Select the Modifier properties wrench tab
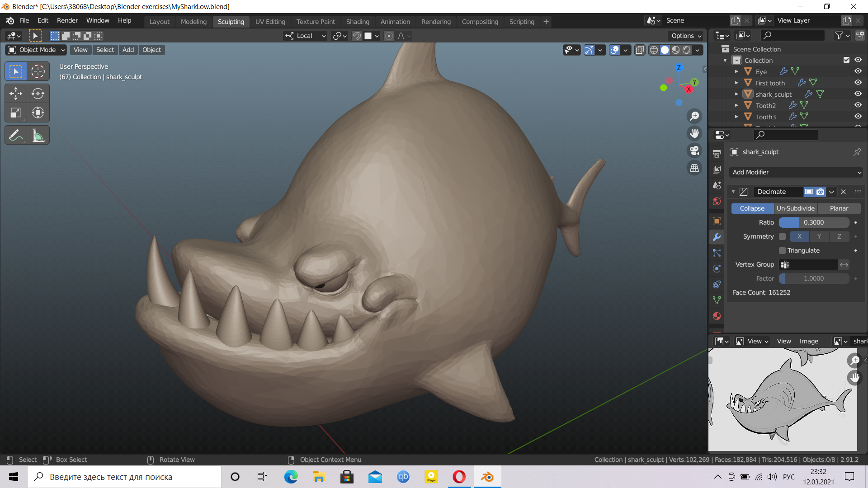 pos(717,237)
